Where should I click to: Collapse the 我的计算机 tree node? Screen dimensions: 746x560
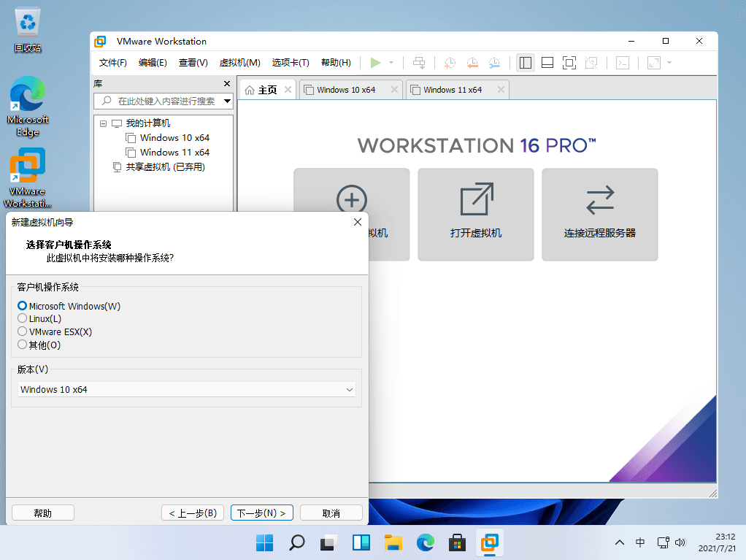pyautogui.click(x=103, y=123)
